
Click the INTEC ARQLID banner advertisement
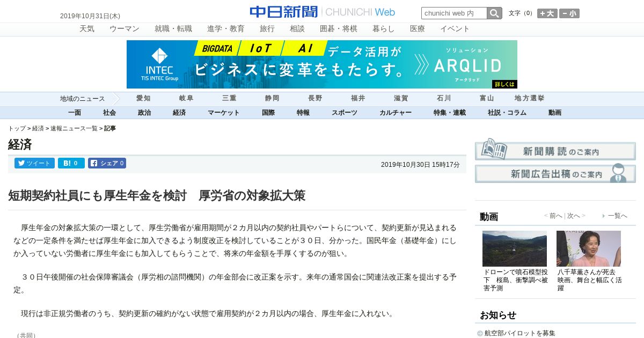[x=322, y=64]
